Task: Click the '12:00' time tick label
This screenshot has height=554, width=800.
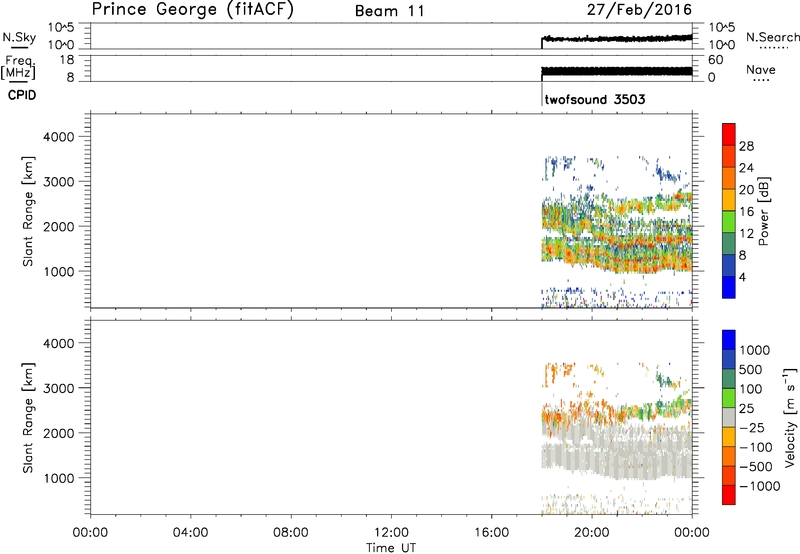Action: (x=391, y=533)
